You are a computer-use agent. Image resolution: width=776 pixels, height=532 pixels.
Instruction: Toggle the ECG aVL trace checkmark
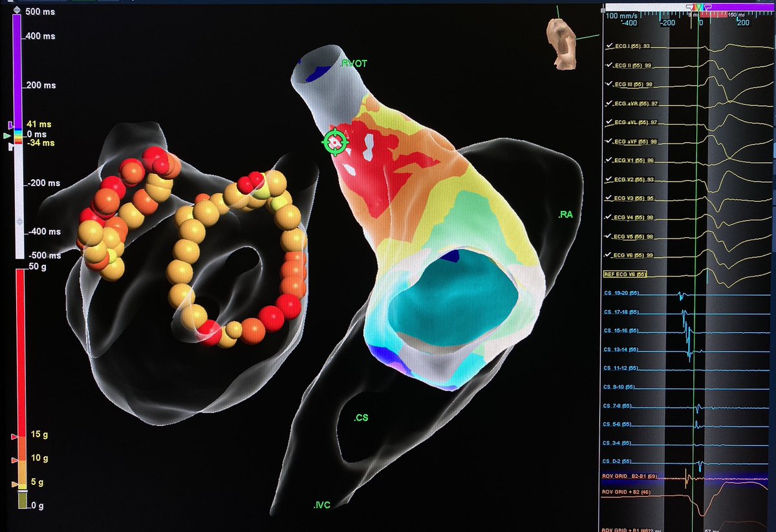[608, 122]
